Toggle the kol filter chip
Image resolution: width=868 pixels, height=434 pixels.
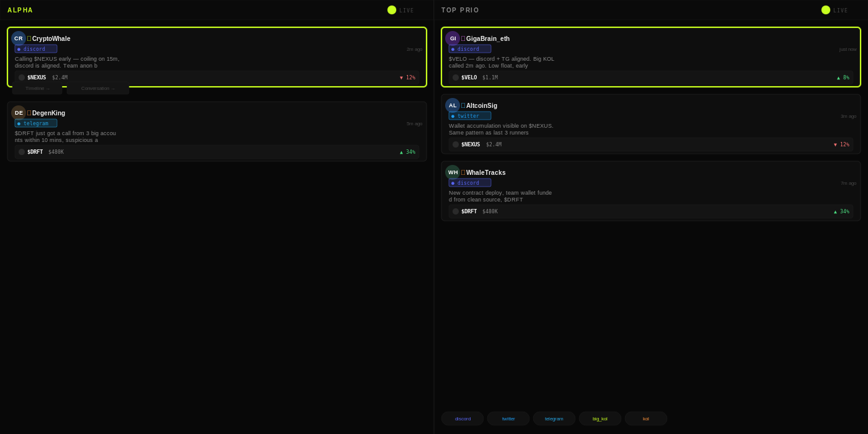coord(646,418)
